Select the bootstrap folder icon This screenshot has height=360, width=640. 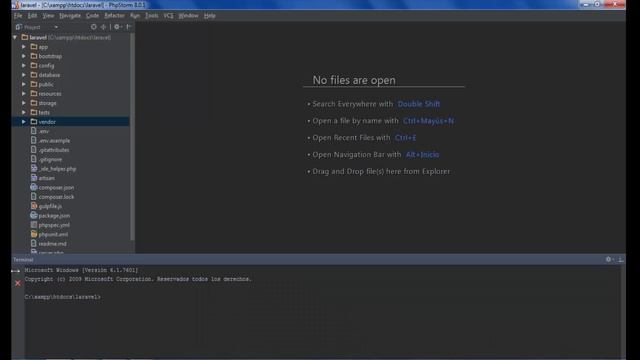(x=34, y=56)
